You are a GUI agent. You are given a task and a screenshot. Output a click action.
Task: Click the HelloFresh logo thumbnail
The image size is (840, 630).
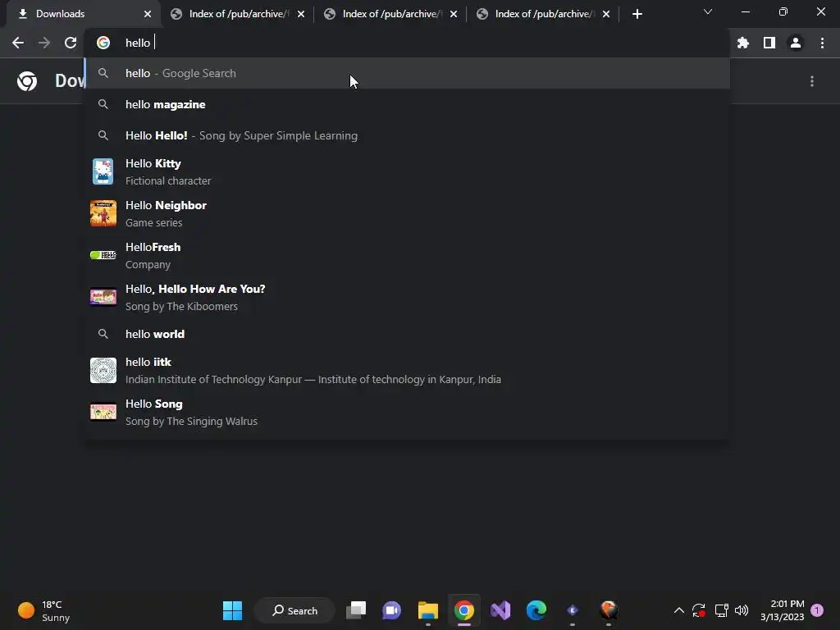coord(103,255)
